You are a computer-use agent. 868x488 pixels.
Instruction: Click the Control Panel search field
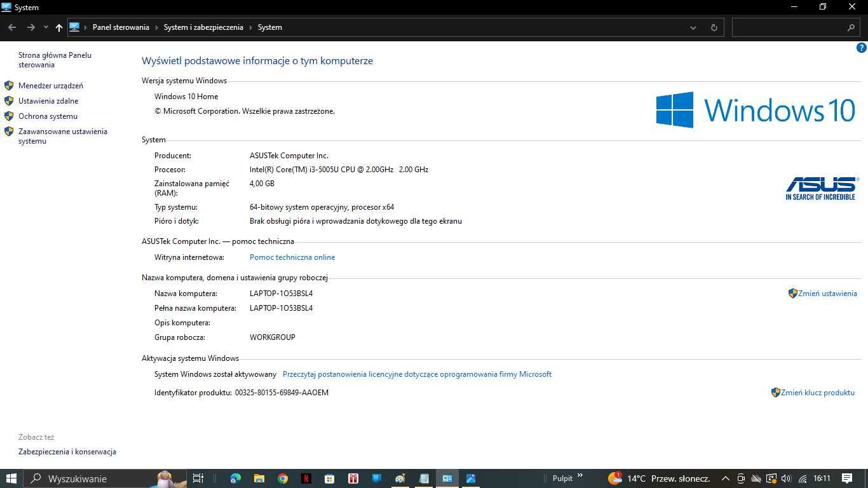(795, 27)
